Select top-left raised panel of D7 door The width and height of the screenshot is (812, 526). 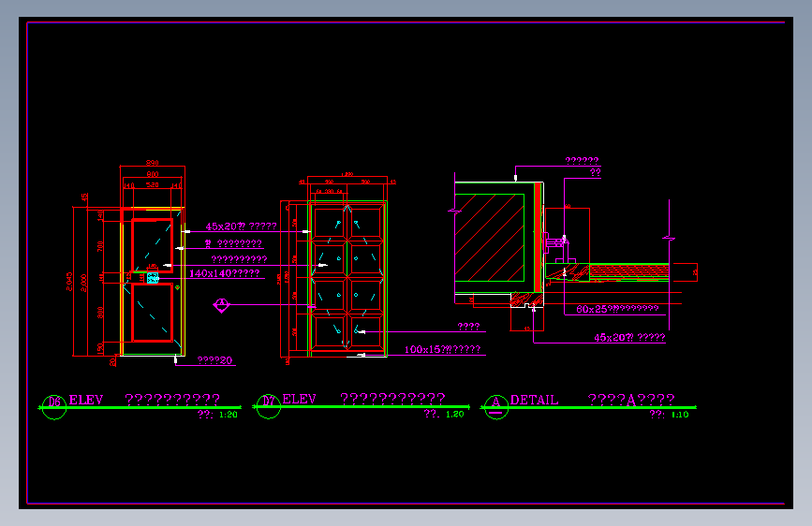pos(330,223)
